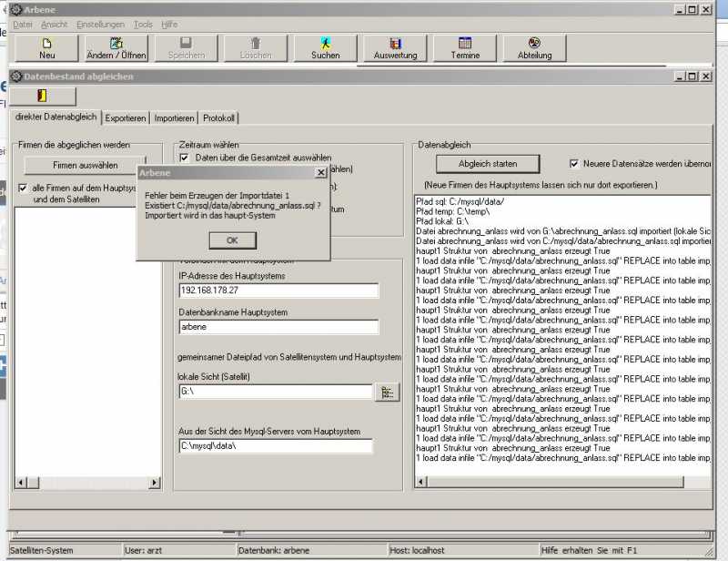
Task: Open the Ändern / Öffnen toolbar icon
Action: (116, 48)
